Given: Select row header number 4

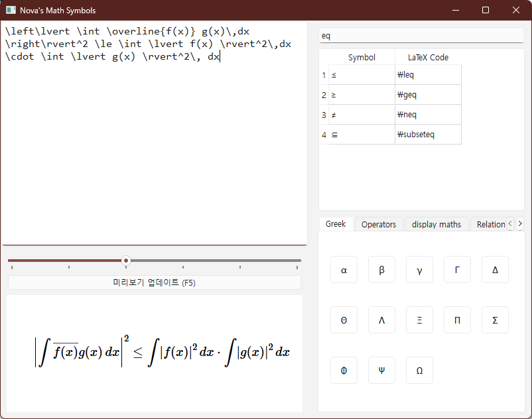Looking at the screenshot, I should pos(324,135).
